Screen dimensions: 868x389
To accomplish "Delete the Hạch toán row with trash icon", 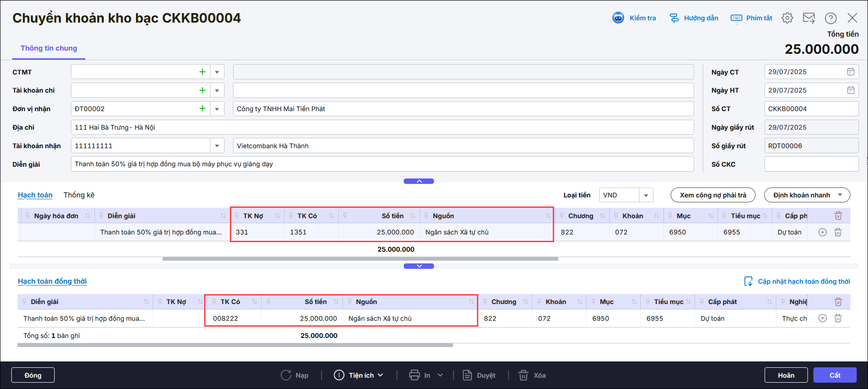I will point(838,232).
